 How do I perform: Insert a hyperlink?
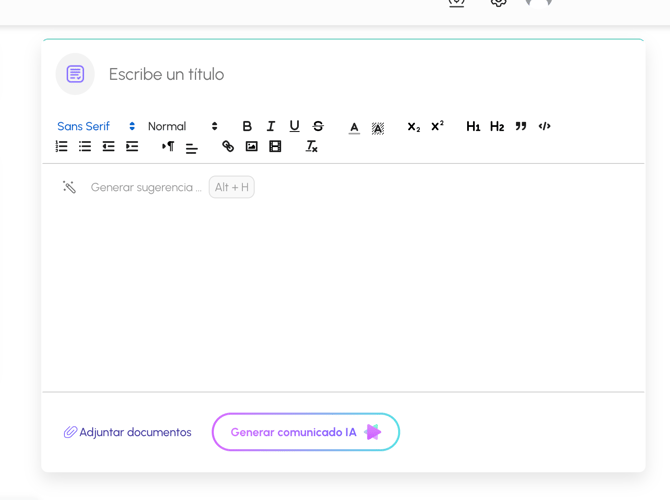click(x=228, y=147)
